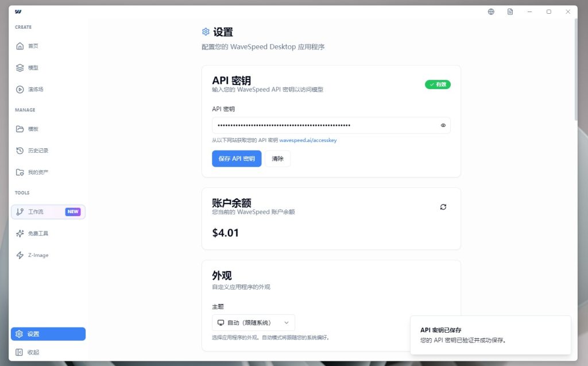Open 我的资产 my assets
588x366 pixels.
coord(48,172)
